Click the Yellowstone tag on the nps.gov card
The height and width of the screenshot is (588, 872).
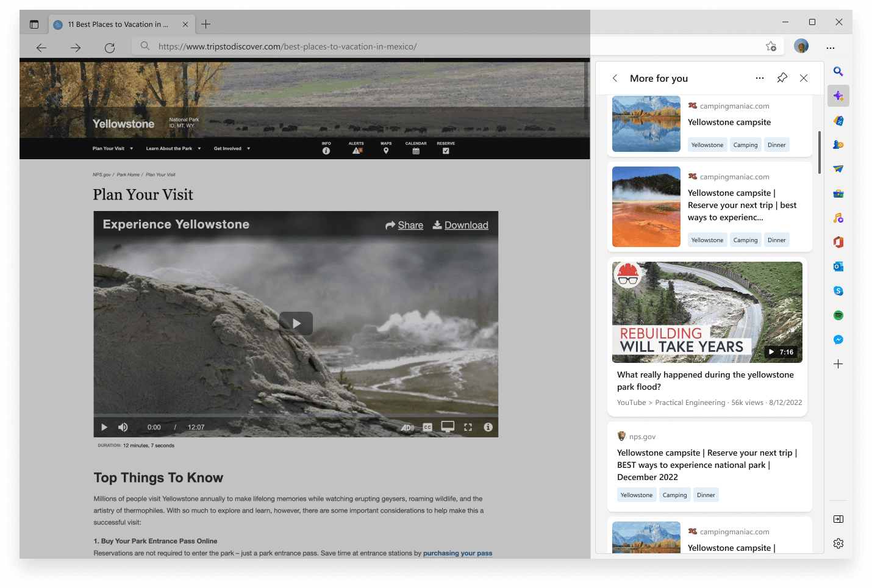pos(636,495)
